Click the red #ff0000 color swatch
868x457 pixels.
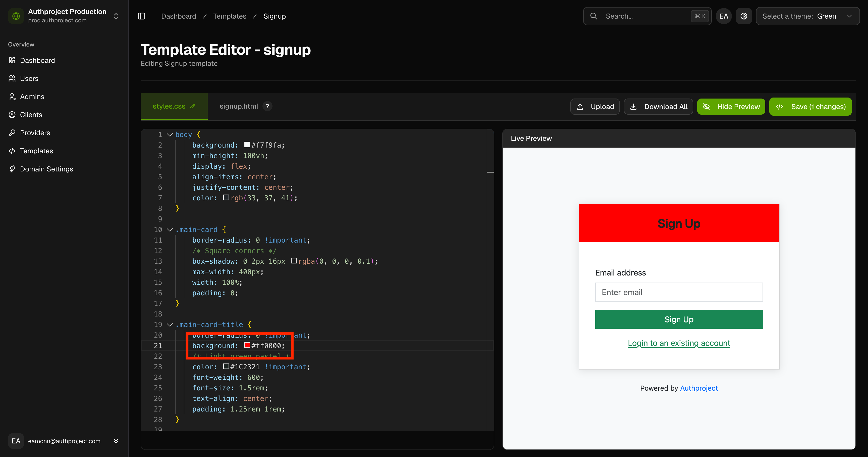[247, 345]
